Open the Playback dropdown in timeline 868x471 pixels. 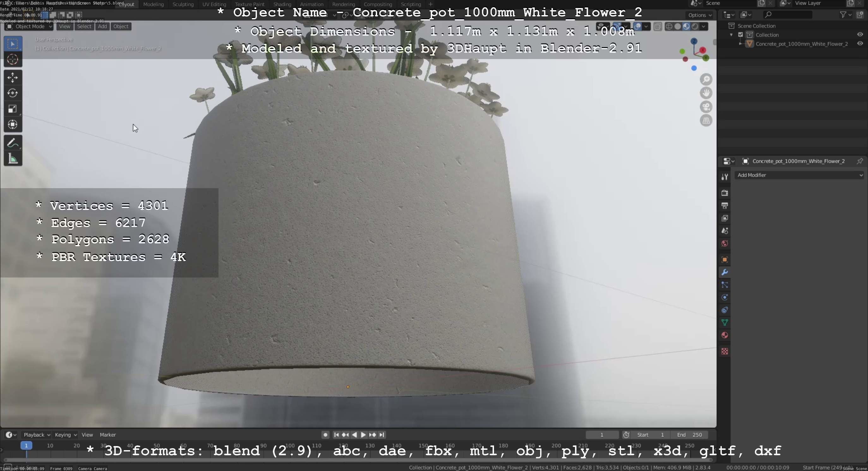pyautogui.click(x=36, y=435)
